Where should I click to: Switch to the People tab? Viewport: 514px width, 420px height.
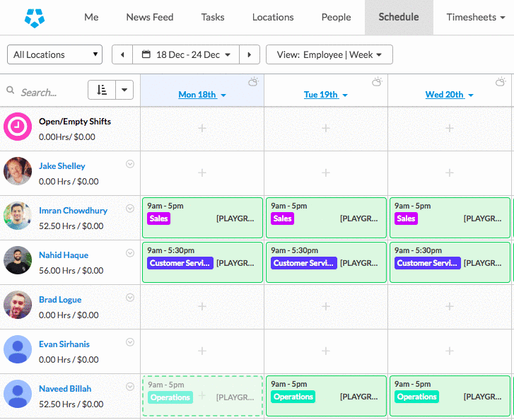[x=336, y=17]
